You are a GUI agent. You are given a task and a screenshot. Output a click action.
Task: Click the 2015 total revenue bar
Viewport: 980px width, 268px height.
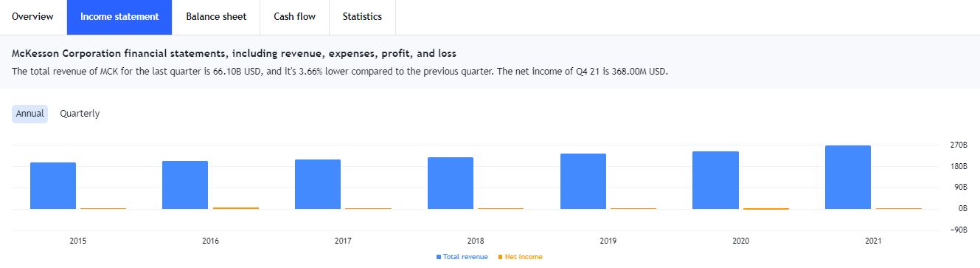53,185
